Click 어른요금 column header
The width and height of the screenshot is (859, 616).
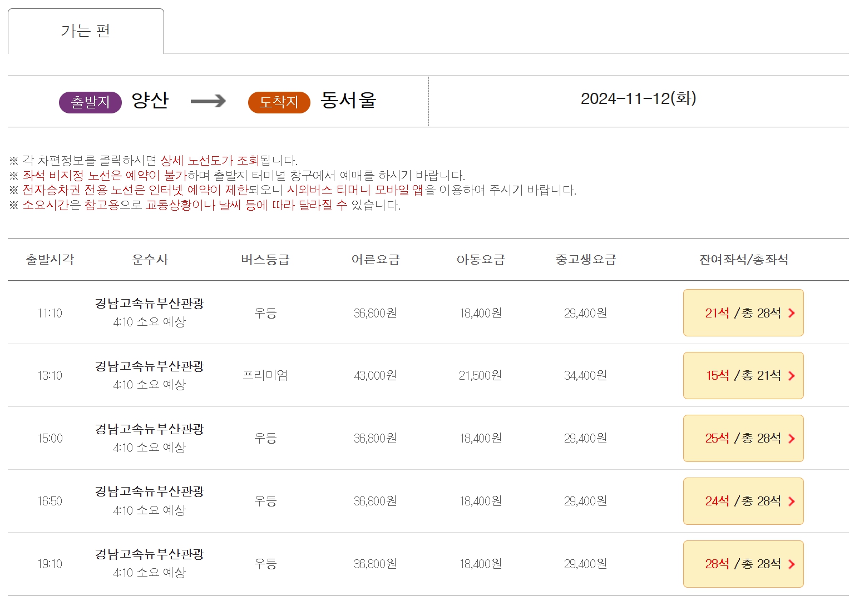click(376, 260)
